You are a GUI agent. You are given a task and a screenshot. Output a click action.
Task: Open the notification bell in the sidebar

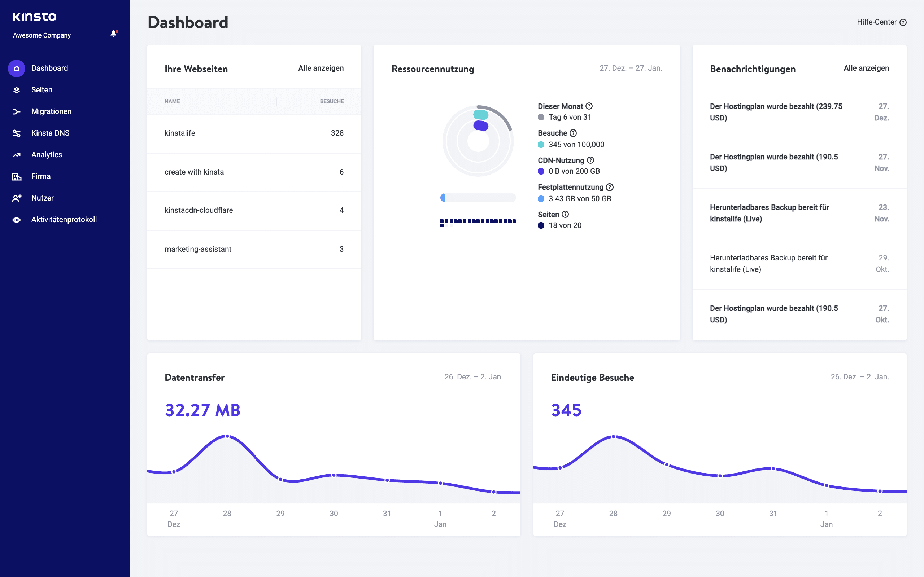pyautogui.click(x=113, y=34)
